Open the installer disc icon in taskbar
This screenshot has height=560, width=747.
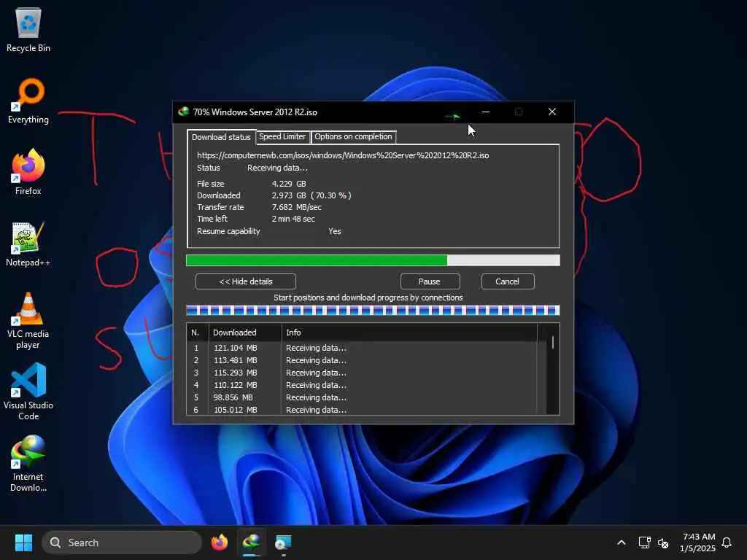(x=283, y=542)
